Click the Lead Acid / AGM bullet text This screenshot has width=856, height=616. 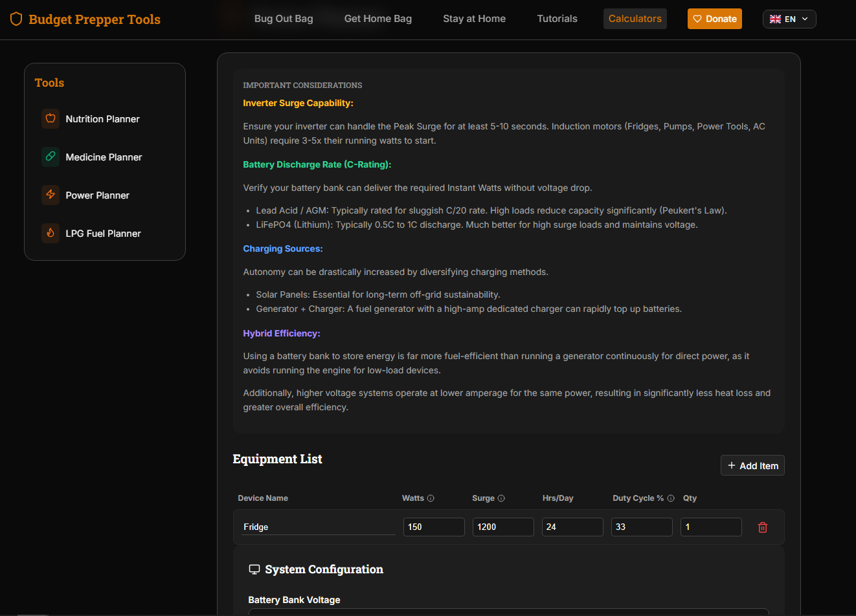tap(491, 210)
